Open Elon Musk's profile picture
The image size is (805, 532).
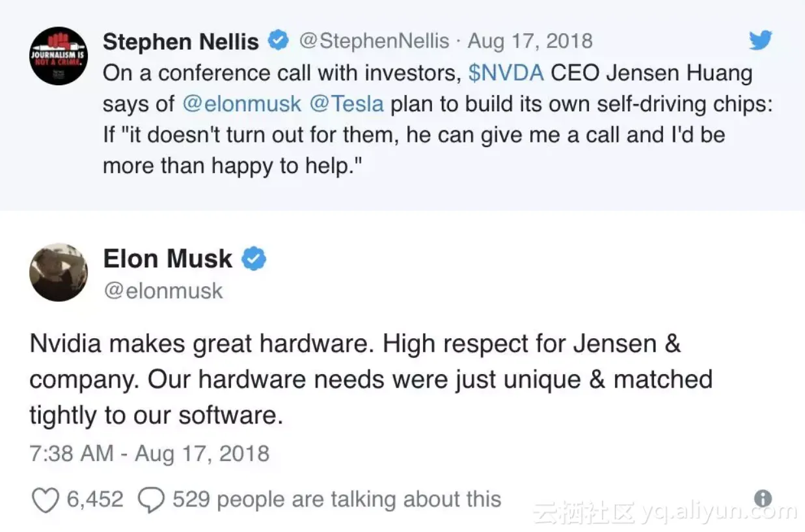pos(59,273)
